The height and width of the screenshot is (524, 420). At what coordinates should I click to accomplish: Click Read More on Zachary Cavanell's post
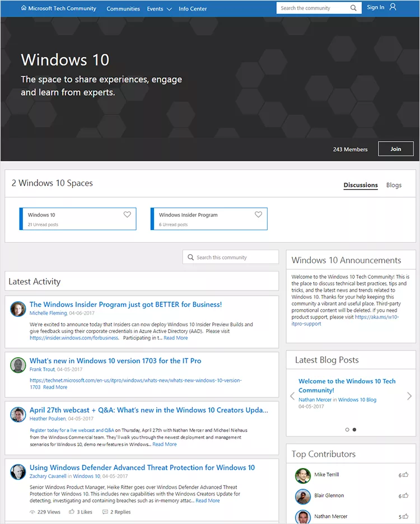pyautogui.click(x=208, y=500)
